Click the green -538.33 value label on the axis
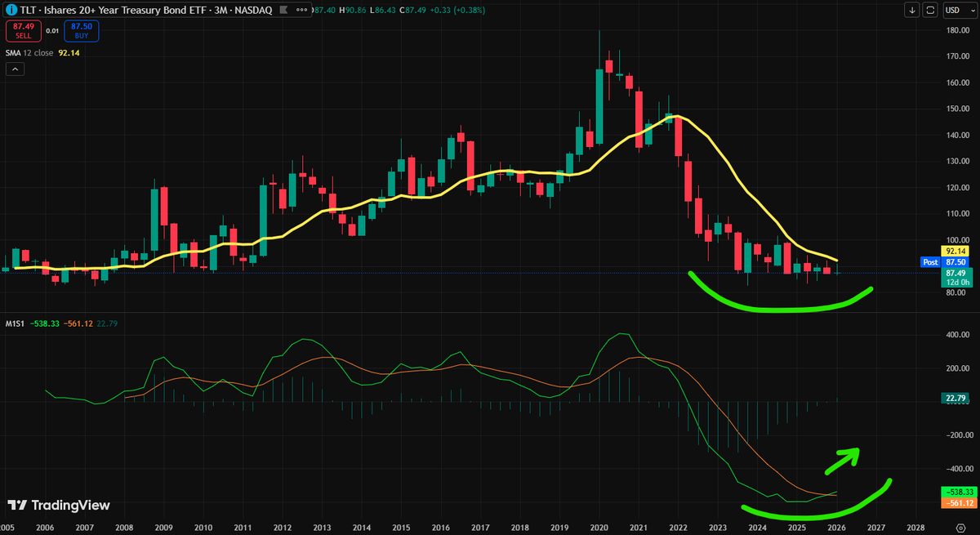Screen dimensions: 980x535 pyautogui.click(x=958, y=493)
